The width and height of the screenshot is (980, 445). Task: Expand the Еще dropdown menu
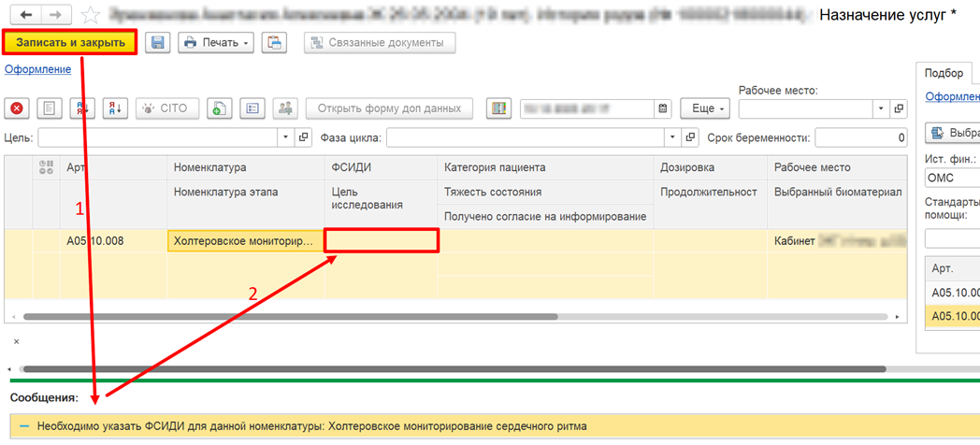pyautogui.click(x=705, y=108)
